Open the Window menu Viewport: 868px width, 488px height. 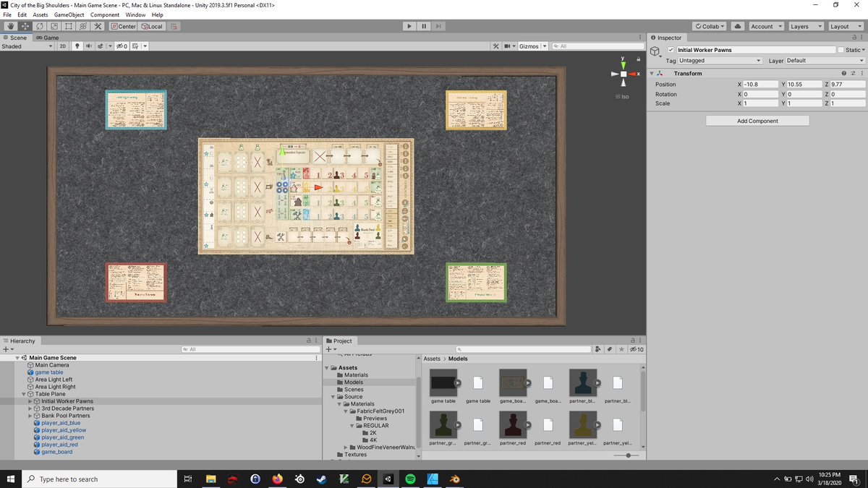tap(135, 14)
